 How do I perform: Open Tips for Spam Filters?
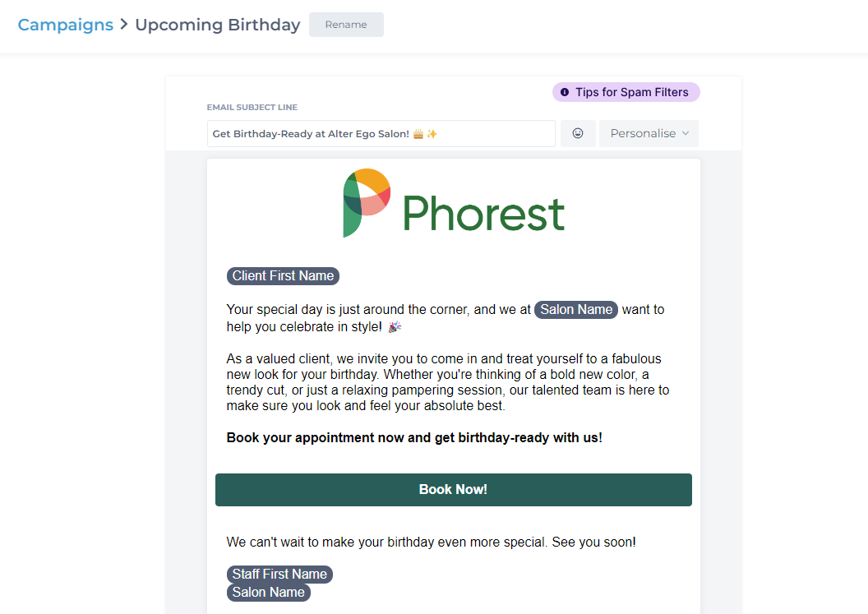click(x=626, y=92)
